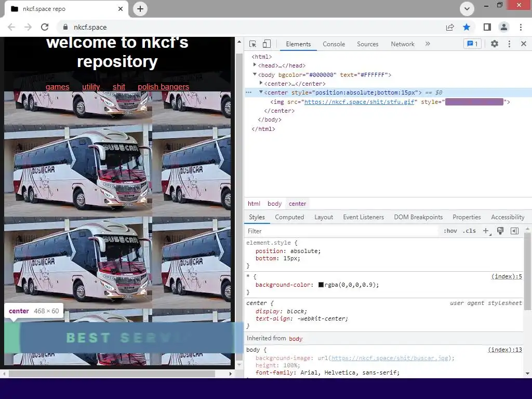This screenshot has width=532, height=399.
Task: Close the nkcf.space repo tab
Action: (x=121, y=9)
